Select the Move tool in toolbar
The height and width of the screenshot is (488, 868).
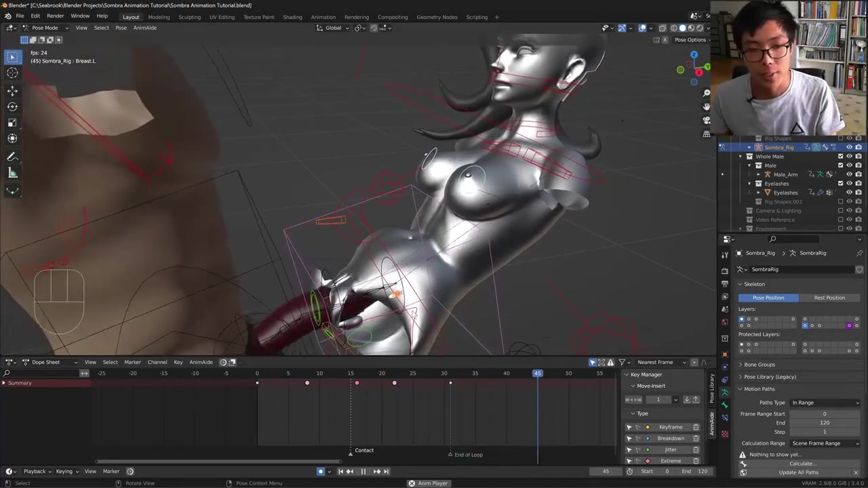tap(12, 90)
